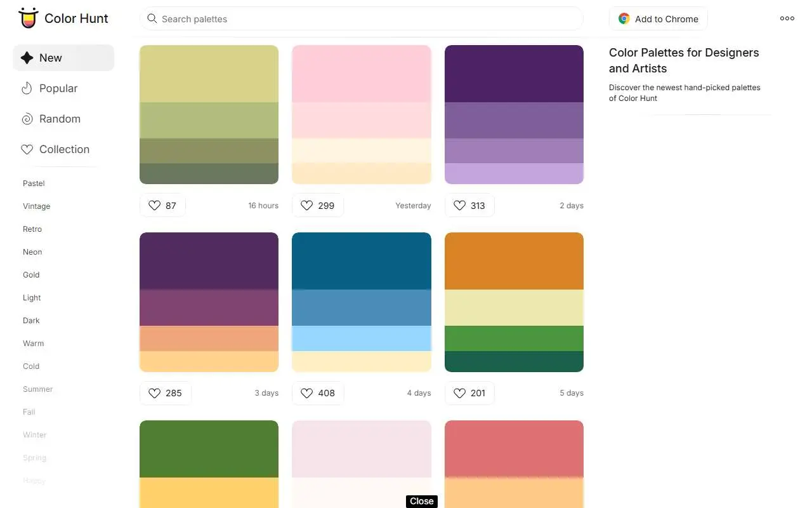This screenshot has width=812, height=508.
Task: Click the "Yesterday" timestamp
Action: 413,206
